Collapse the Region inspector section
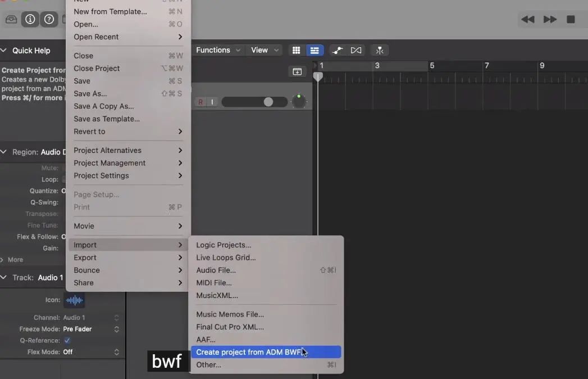Screen dimensions: 588x379 [x=3, y=152]
